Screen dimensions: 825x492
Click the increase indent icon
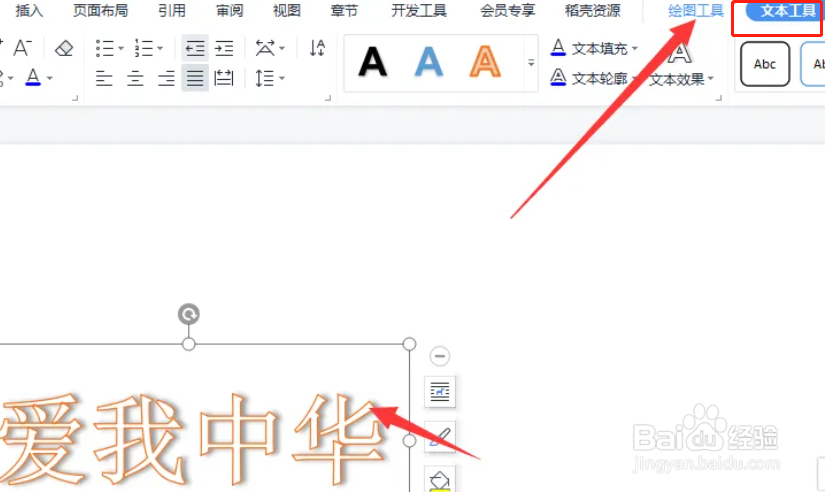(224, 48)
